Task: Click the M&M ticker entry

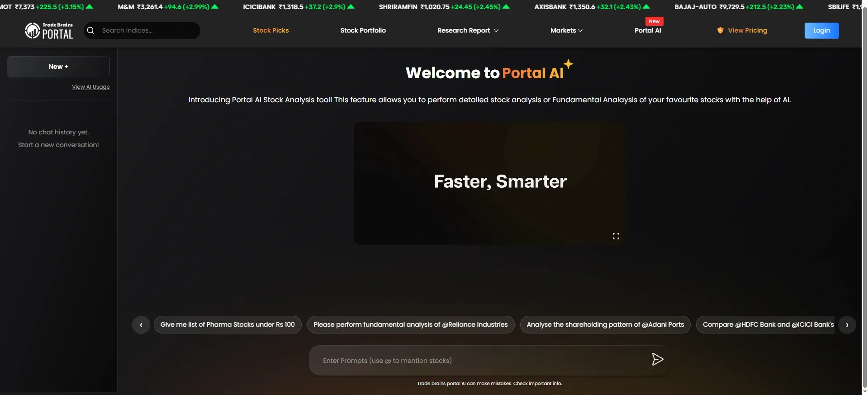Action: pos(168,7)
